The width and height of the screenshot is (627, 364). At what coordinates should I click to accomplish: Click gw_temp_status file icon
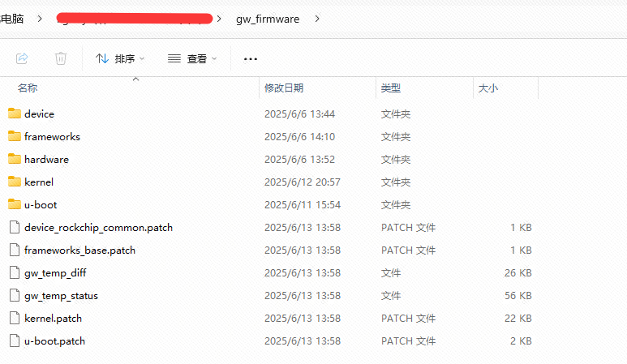point(15,296)
